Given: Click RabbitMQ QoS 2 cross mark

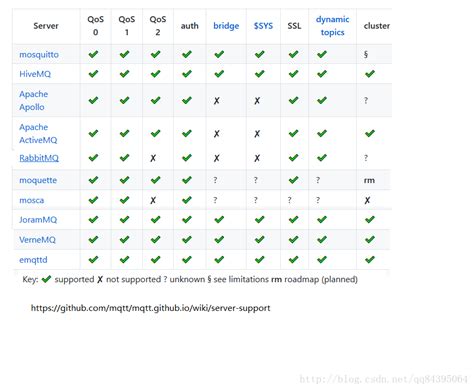Looking at the screenshot, I should (x=153, y=158).
